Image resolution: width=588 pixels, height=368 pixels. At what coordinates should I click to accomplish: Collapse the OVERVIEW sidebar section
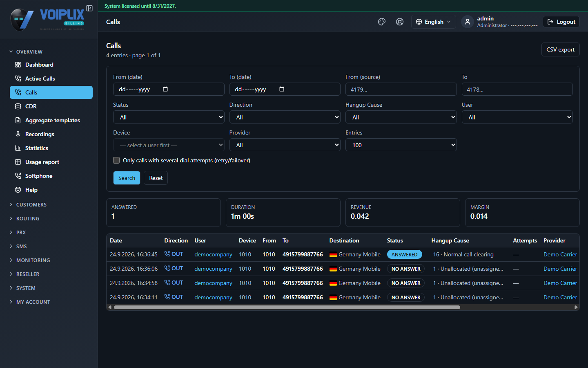[26, 52]
